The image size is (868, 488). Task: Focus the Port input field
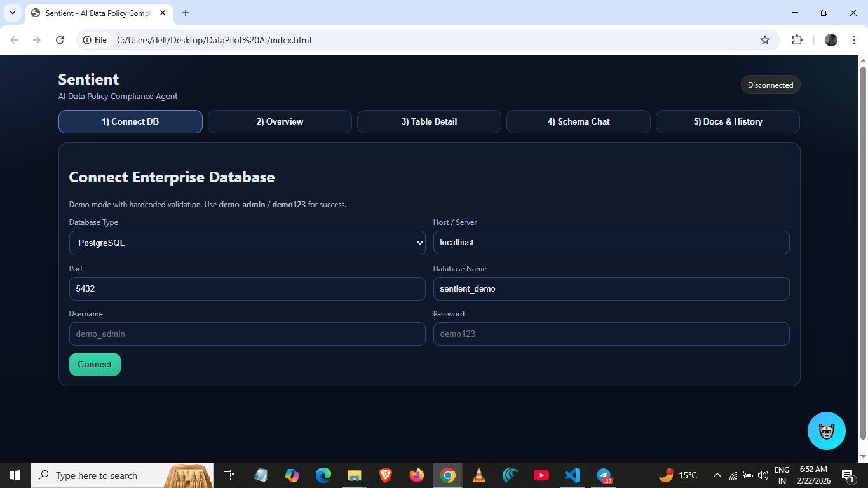[247, 288]
